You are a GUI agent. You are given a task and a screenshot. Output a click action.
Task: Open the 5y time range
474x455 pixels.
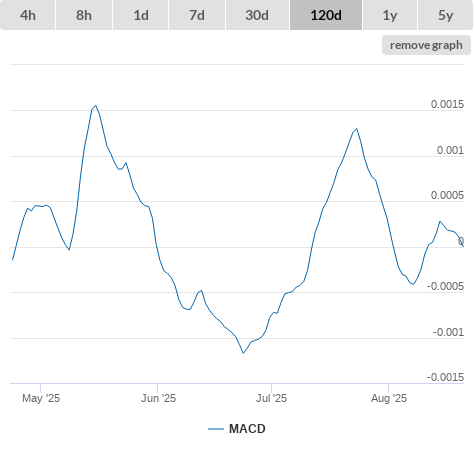(x=445, y=15)
